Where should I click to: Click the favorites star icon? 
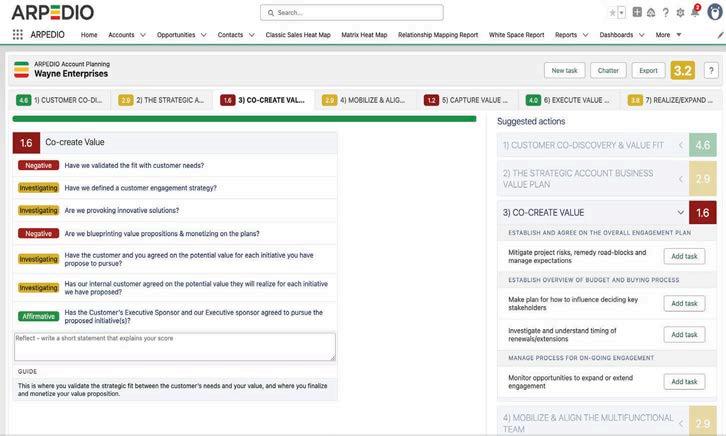[612, 13]
